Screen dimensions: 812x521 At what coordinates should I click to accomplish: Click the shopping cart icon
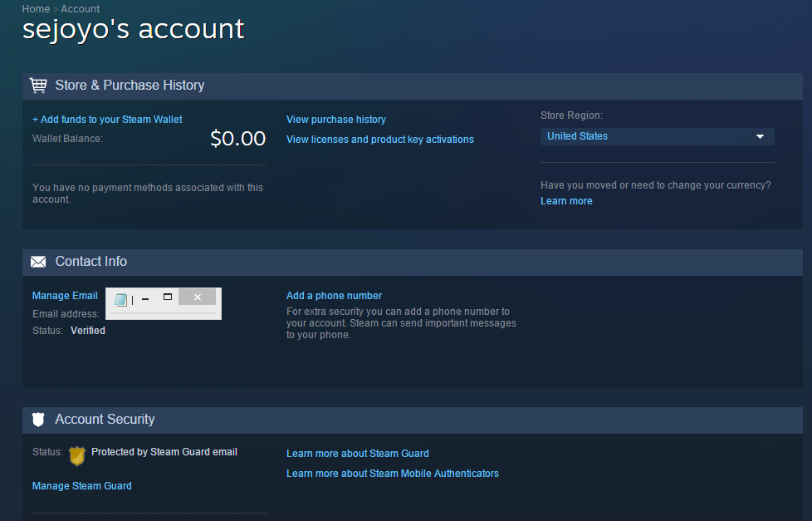pyautogui.click(x=38, y=86)
